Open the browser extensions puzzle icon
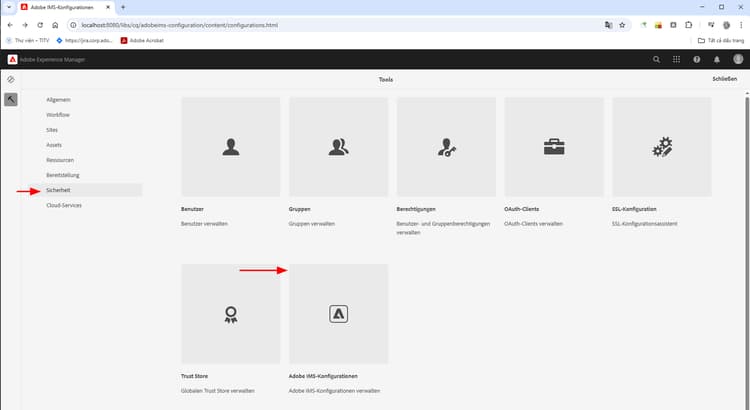The height and width of the screenshot is (410, 750). tap(688, 25)
